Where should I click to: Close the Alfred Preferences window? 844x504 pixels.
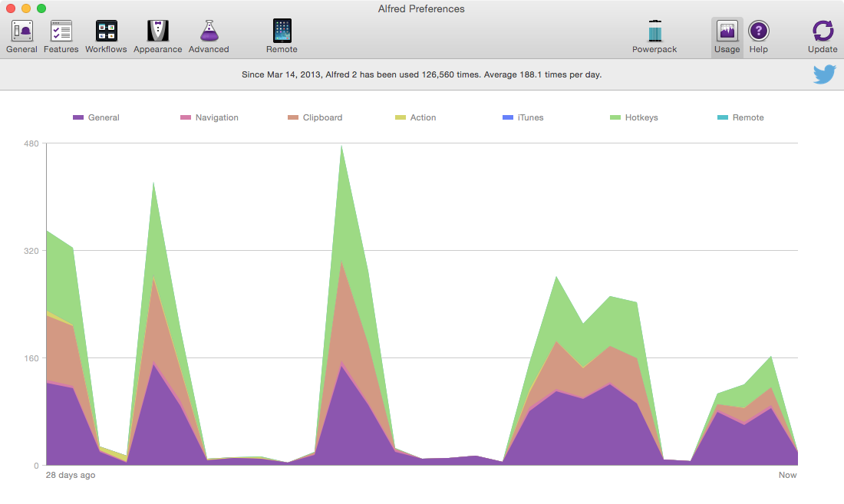(11, 8)
